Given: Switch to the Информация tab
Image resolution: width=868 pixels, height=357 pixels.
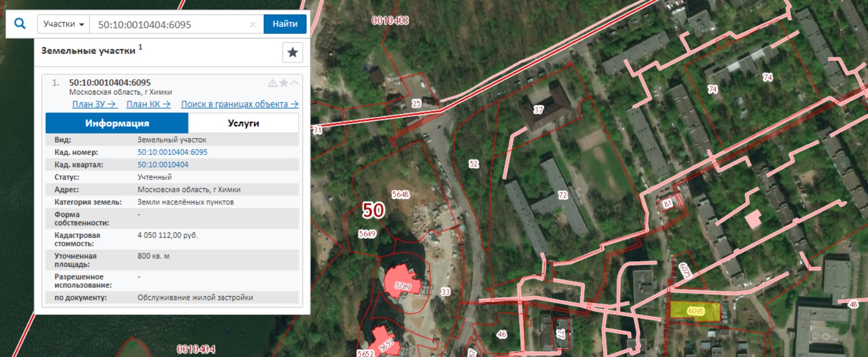Looking at the screenshot, I should [117, 123].
